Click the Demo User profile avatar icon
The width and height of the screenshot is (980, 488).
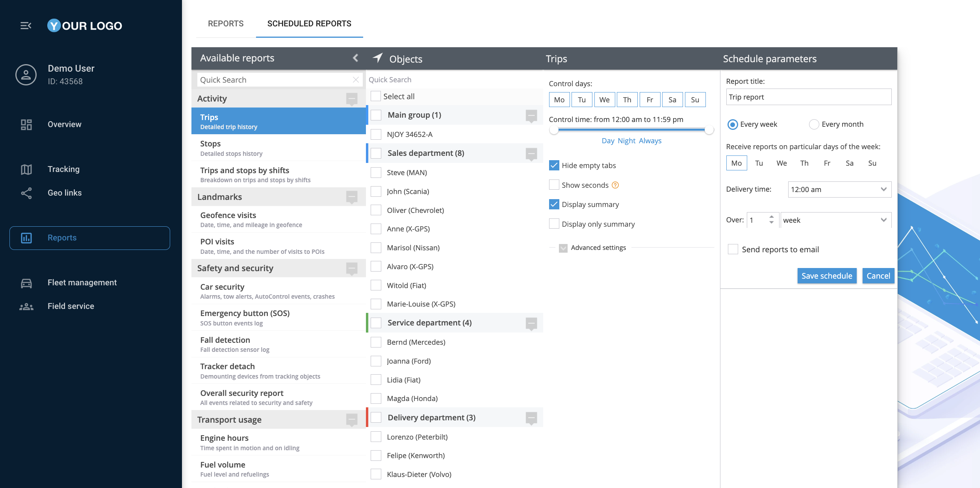pyautogui.click(x=26, y=75)
